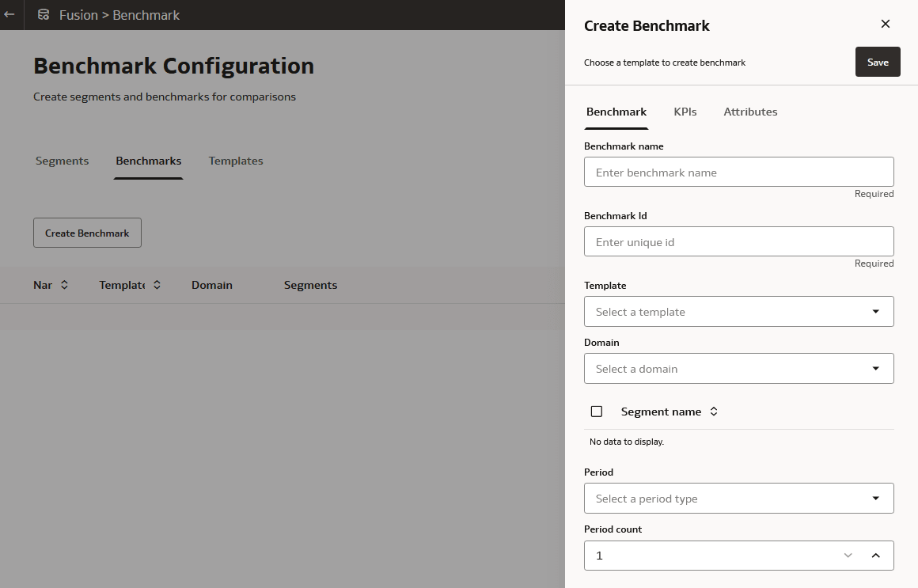
Task: Switch to the KPIs tab
Action: (685, 112)
